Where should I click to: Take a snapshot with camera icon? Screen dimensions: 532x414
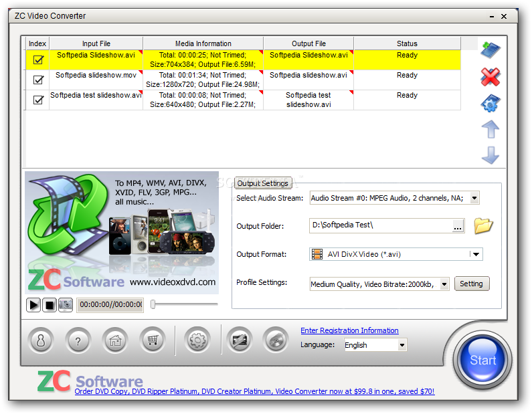click(x=66, y=305)
